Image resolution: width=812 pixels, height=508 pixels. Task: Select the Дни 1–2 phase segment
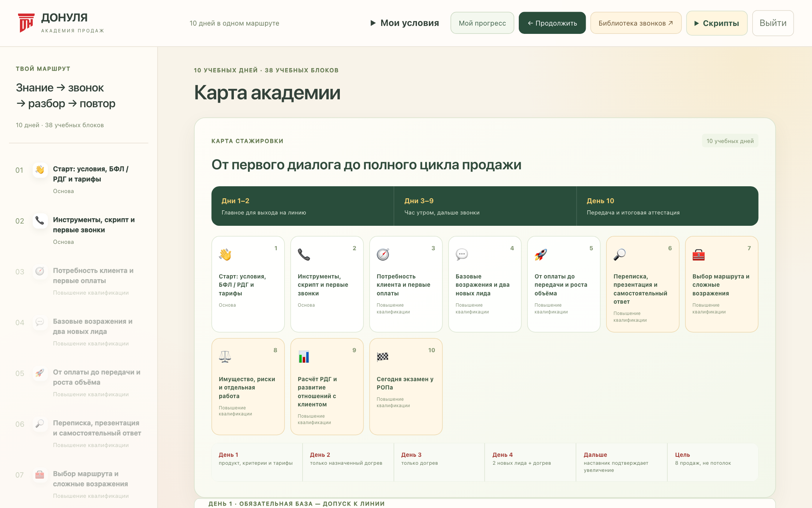click(303, 206)
